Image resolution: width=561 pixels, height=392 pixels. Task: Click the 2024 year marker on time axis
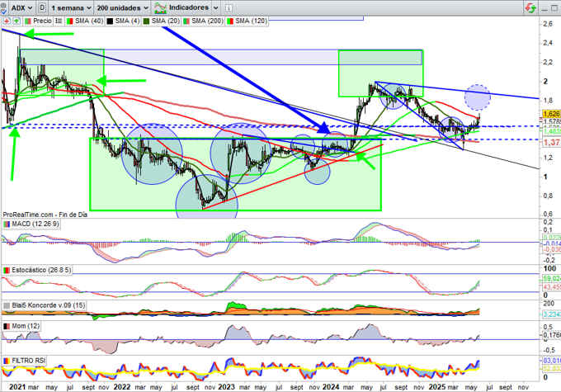pos(331,387)
